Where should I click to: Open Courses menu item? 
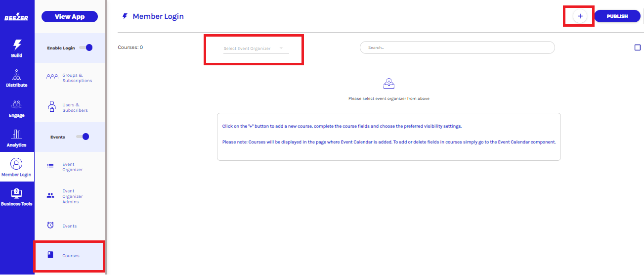(70, 256)
